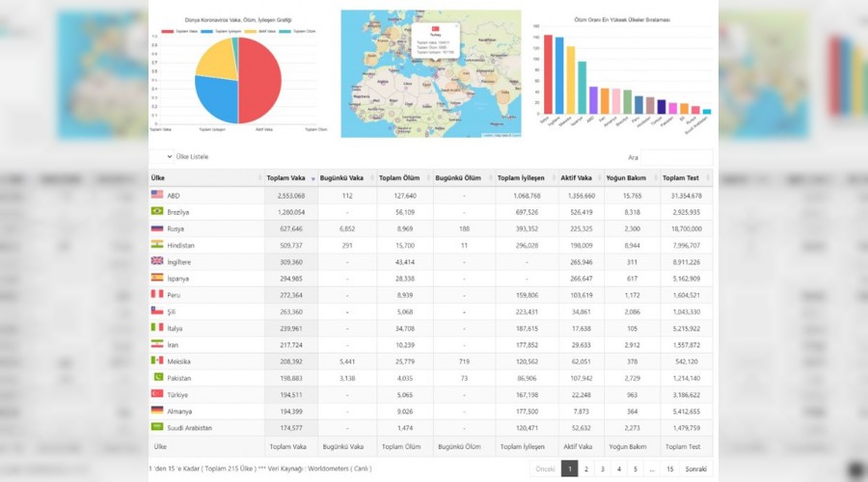Click the İtalya flag icon
This screenshot has width=868, height=482.
(x=157, y=327)
